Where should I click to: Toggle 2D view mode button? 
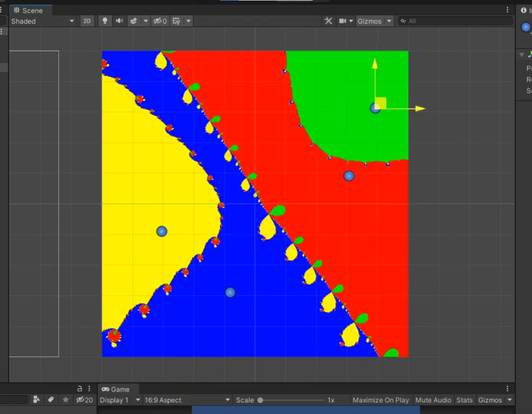(x=87, y=21)
